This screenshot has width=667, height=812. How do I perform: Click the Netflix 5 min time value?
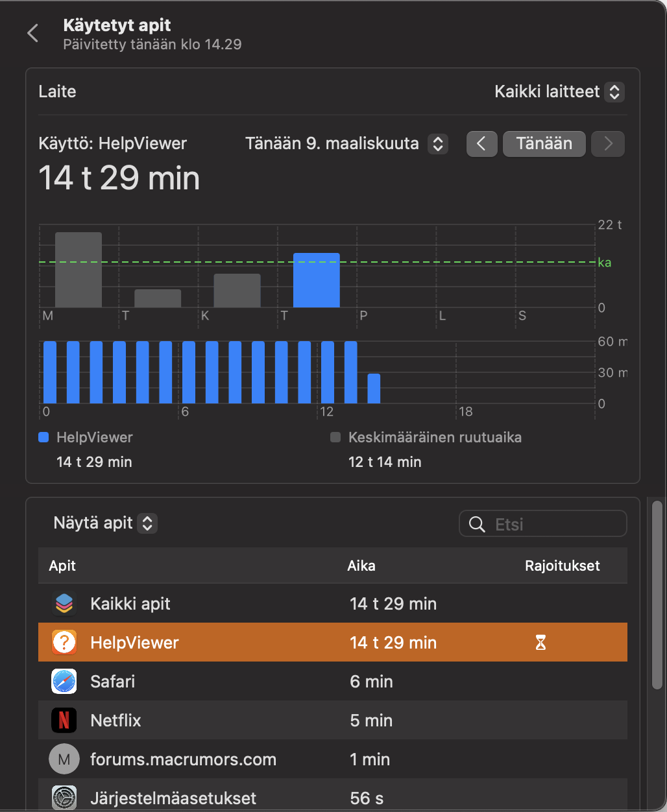tap(371, 720)
